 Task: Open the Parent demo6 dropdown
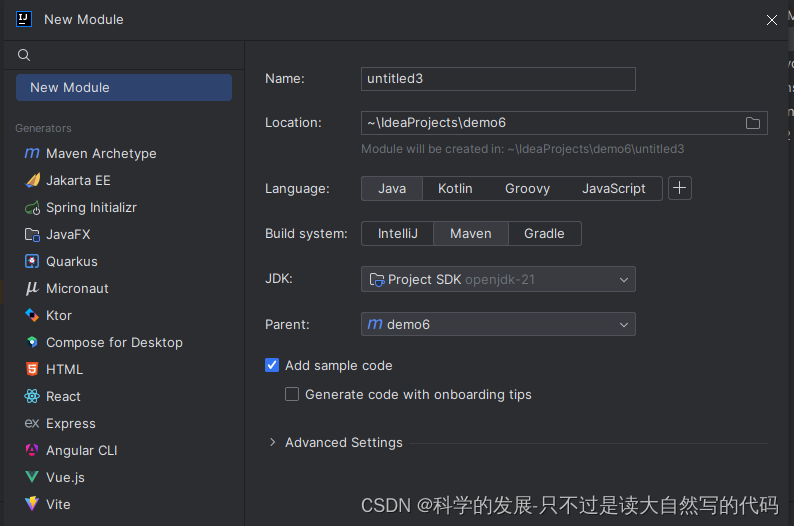(x=498, y=324)
